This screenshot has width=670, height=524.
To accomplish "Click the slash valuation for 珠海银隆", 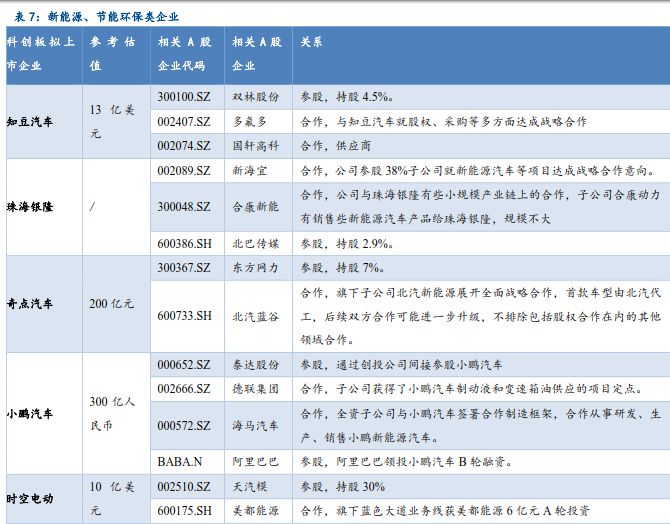I will (x=92, y=207).
